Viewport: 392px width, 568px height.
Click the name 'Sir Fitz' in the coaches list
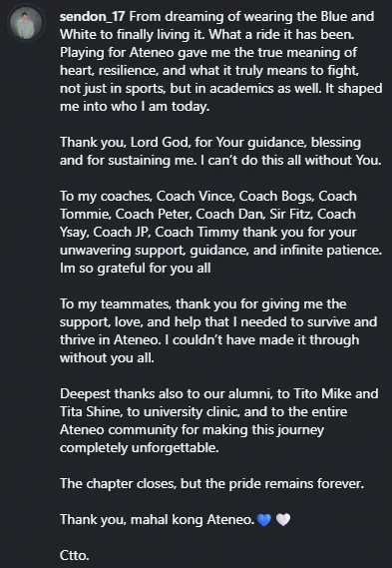point(290,214)
